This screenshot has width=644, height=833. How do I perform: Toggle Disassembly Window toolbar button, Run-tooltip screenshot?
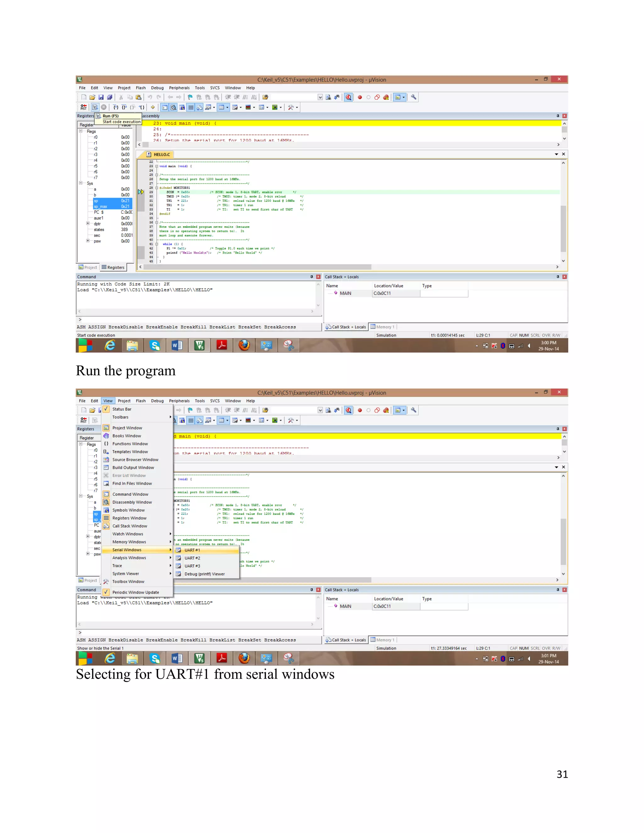coord(173,108)
